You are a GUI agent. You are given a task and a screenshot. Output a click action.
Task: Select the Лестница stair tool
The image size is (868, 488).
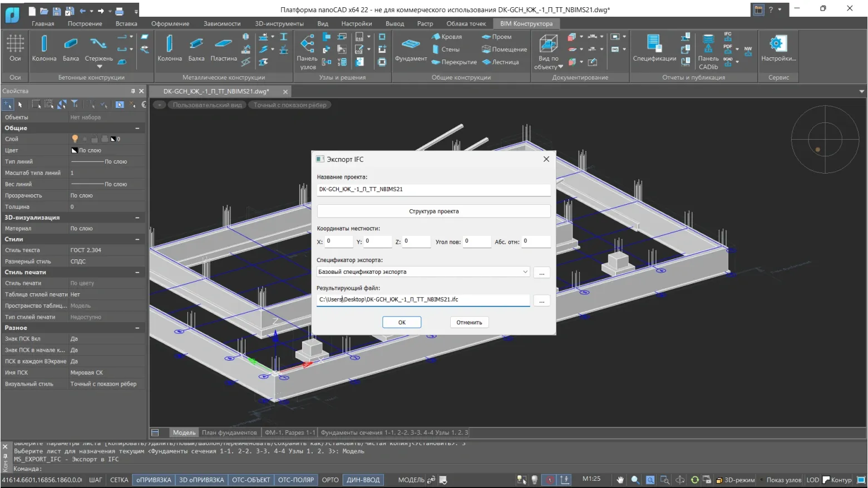pos(500,62)
